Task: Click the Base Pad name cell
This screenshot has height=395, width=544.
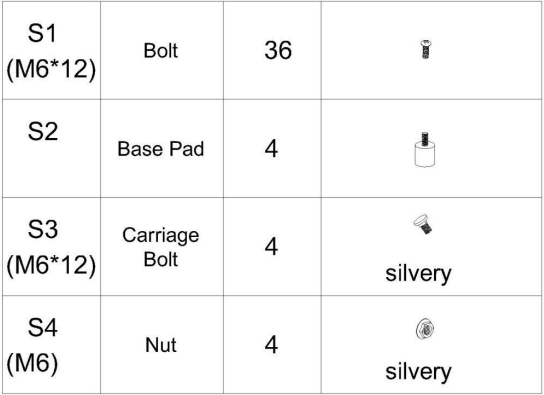Action: click(x=161, y=149)
